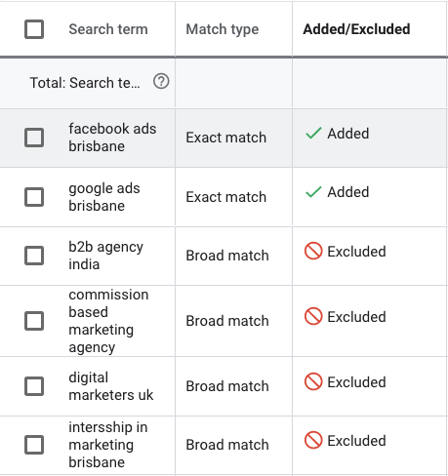Click the search term b2b agency india

pos(105,256)
